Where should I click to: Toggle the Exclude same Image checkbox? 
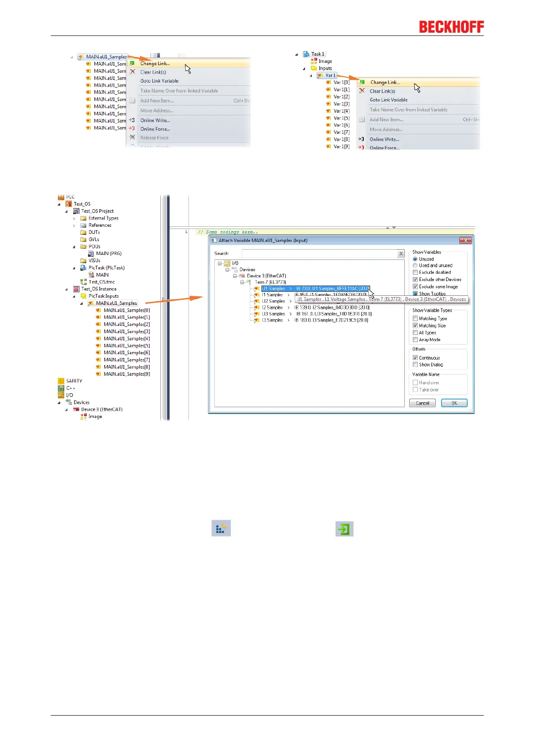pyautogui.click(x=415, y=286)
